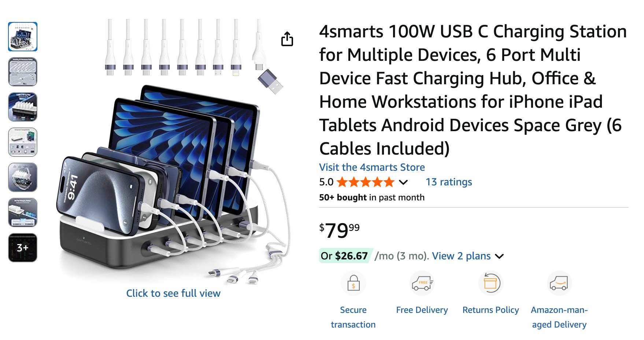Select the third product thumbnail

(x=23, y=107)
